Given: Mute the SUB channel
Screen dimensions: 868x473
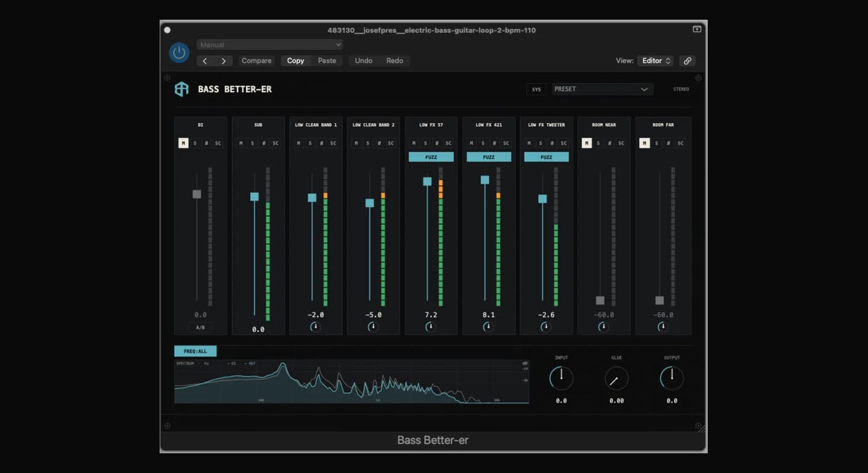Looking at the screenshot, I should coord(241,144).
